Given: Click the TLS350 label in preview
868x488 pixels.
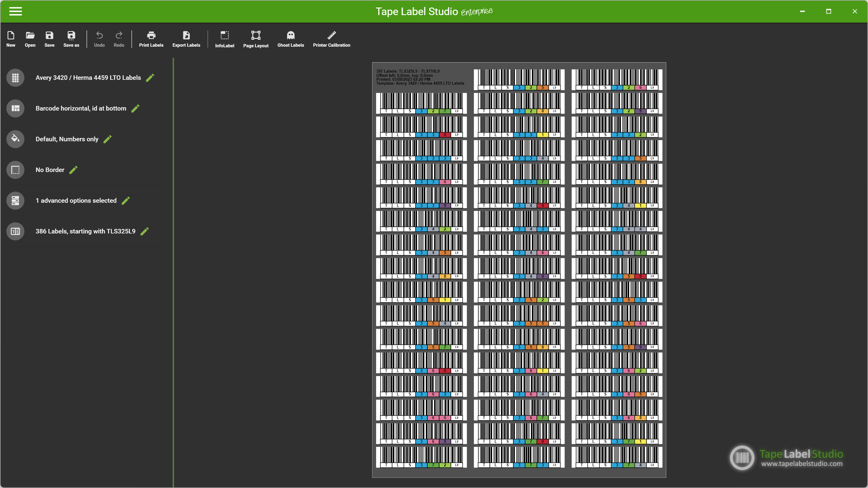Looking at the screenshot, I should [x=617, y=268].
